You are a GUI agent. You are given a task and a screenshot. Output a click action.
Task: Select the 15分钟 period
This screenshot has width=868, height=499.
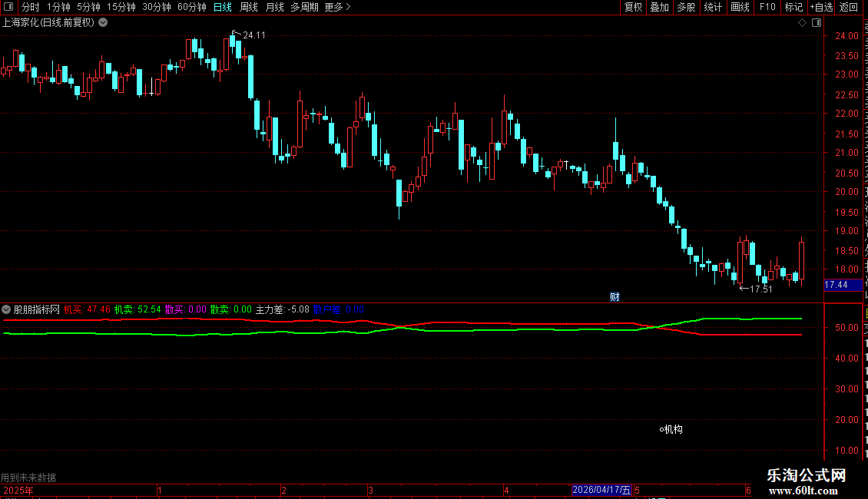pyautogui.click(x=121, y=7)
